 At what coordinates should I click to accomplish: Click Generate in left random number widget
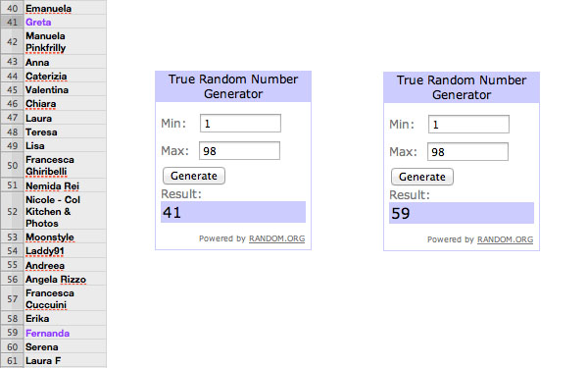point(194,176)
